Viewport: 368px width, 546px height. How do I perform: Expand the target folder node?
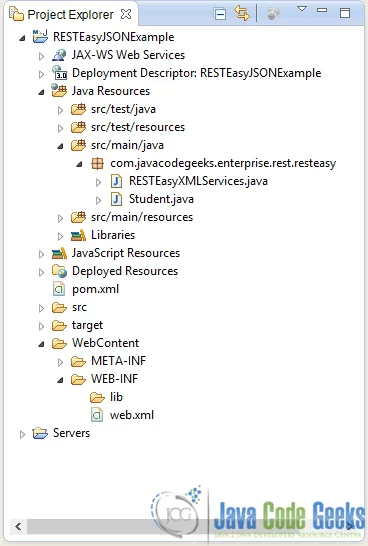pos(41,326)
